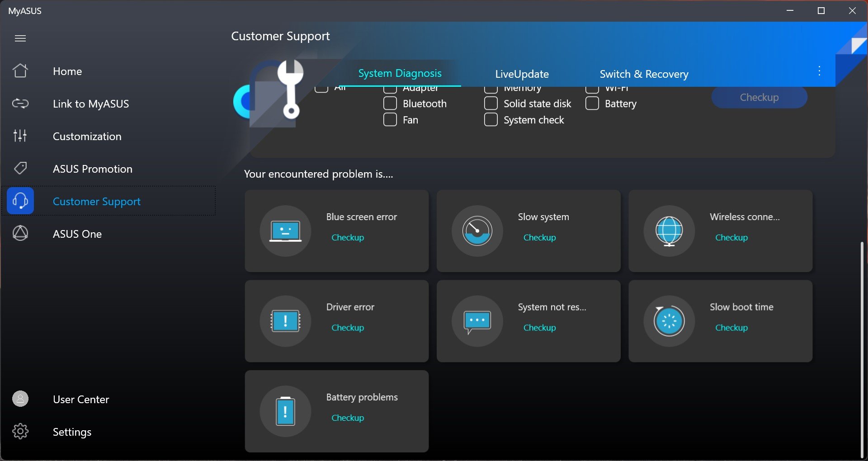Click the System not responding chat icon

click(x=477, y=321)
